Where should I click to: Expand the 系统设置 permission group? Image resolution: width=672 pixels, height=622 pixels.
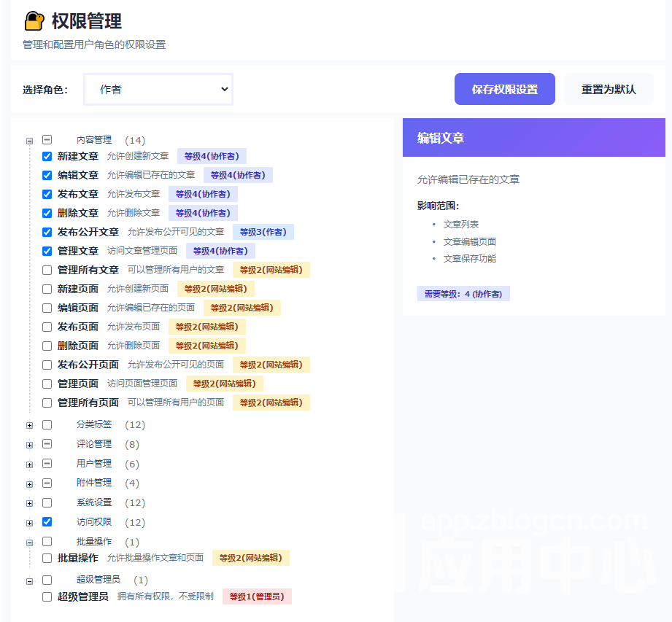30,503
